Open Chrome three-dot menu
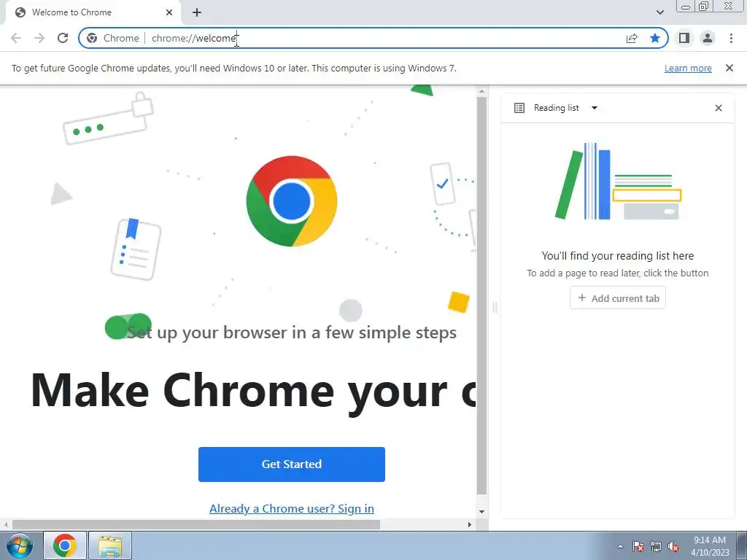The width and height of the screenshot is (747, 560). (x=731, y=38)
